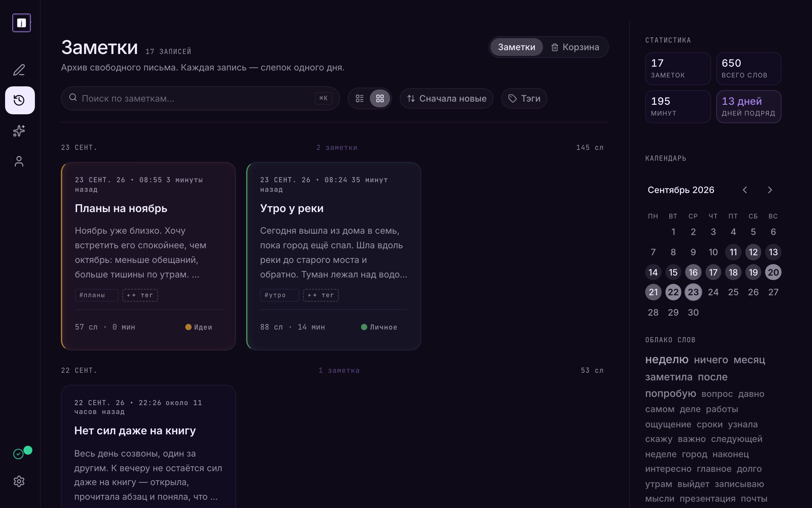Click the #утро tag chip

[x=279, y=295]
